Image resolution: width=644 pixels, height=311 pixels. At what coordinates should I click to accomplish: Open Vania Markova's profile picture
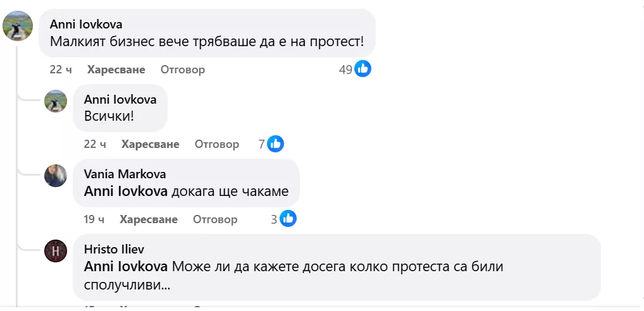tap(56, 176)
